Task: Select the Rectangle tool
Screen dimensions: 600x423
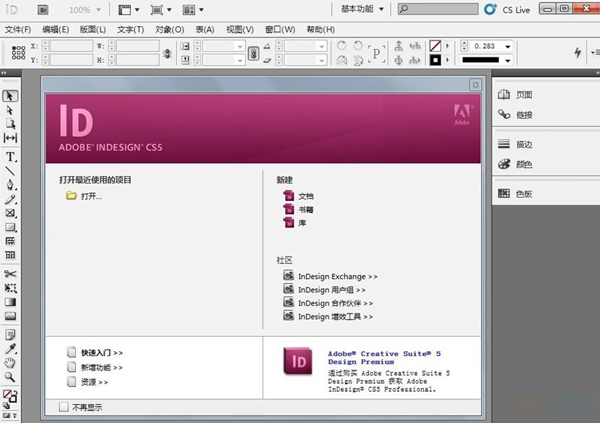Action: [10, 227]
